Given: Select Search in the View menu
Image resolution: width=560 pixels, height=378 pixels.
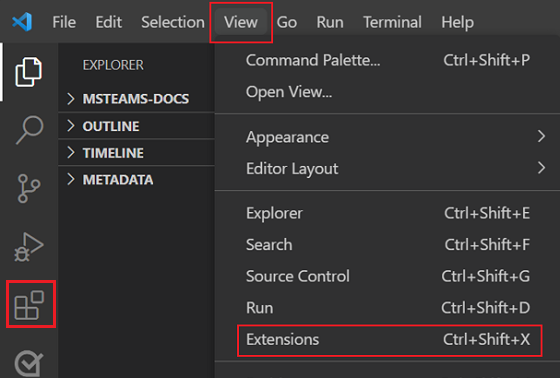Looking at the screenshot, I should pyautogui.click(x=388, y=245).
